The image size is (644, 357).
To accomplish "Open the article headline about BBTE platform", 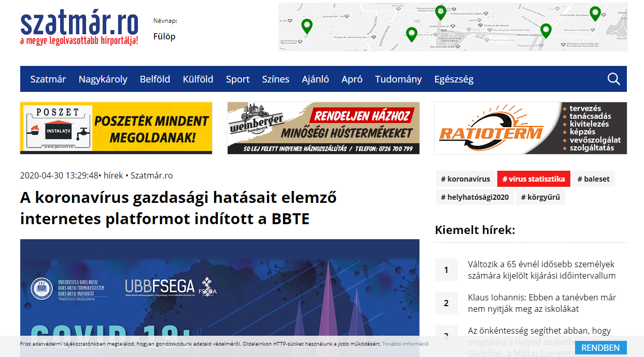I will [178, 208].
